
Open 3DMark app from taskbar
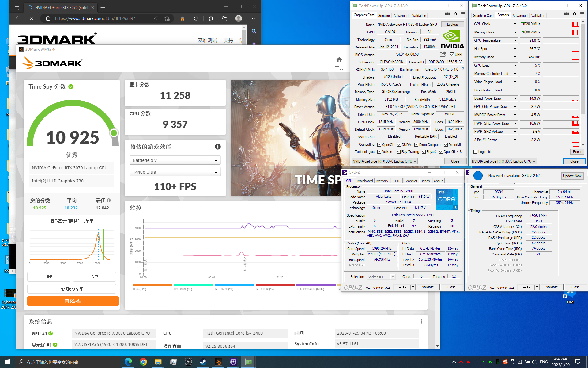[218, 362]
